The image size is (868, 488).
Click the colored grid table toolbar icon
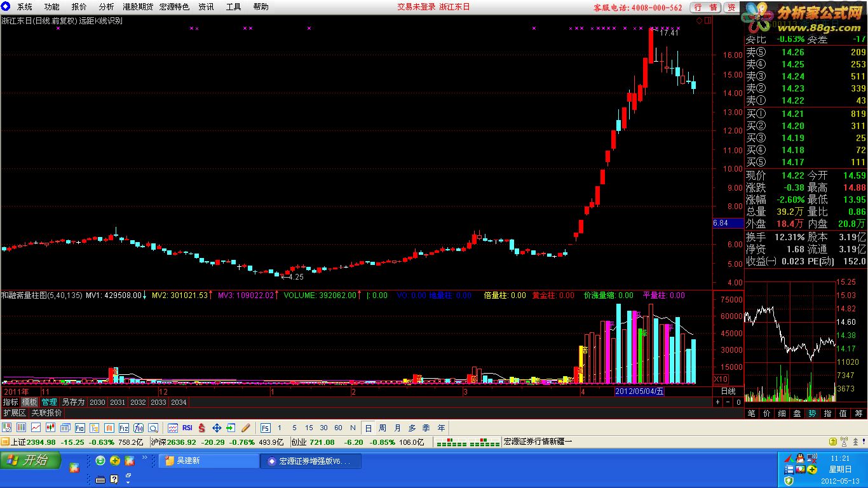22,428
